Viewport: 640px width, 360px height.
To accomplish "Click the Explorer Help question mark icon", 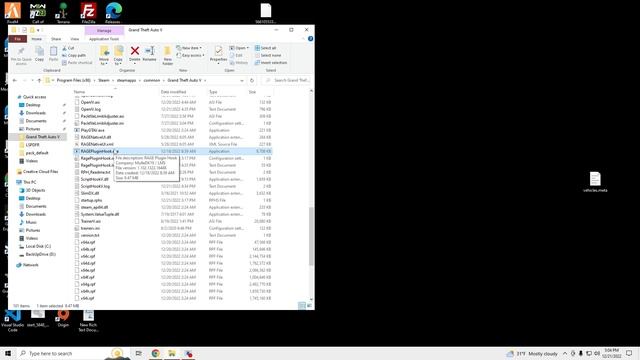I will click(x=310, y=39).
